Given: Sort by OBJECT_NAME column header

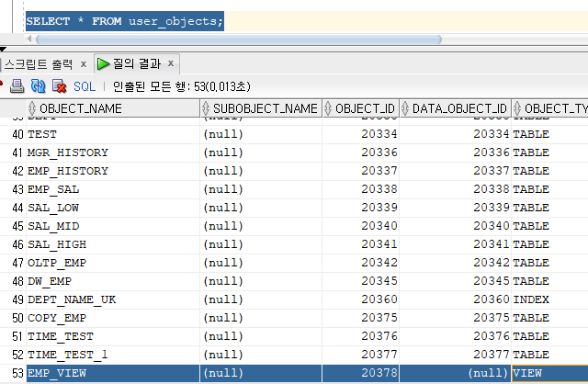Looking at the screenshot, I should click(x=113, y=108).
